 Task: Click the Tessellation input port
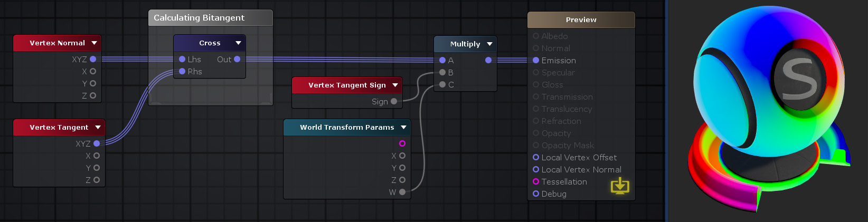(536, 181)
